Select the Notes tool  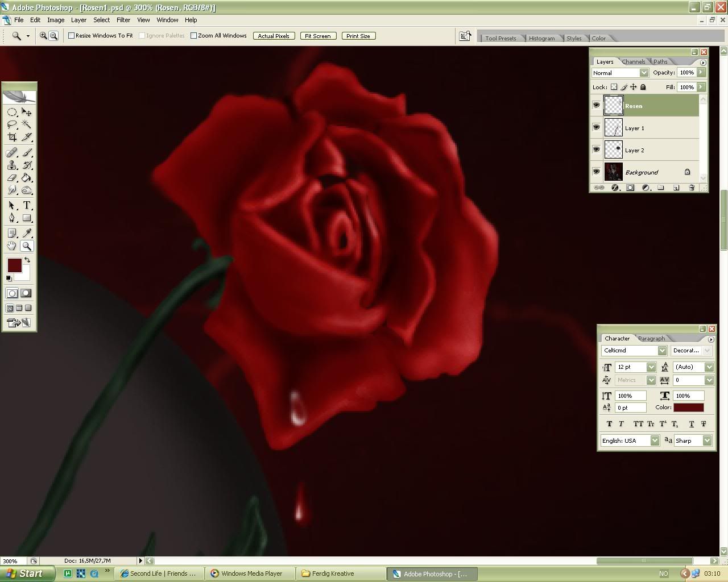click(x=12, y=233)
